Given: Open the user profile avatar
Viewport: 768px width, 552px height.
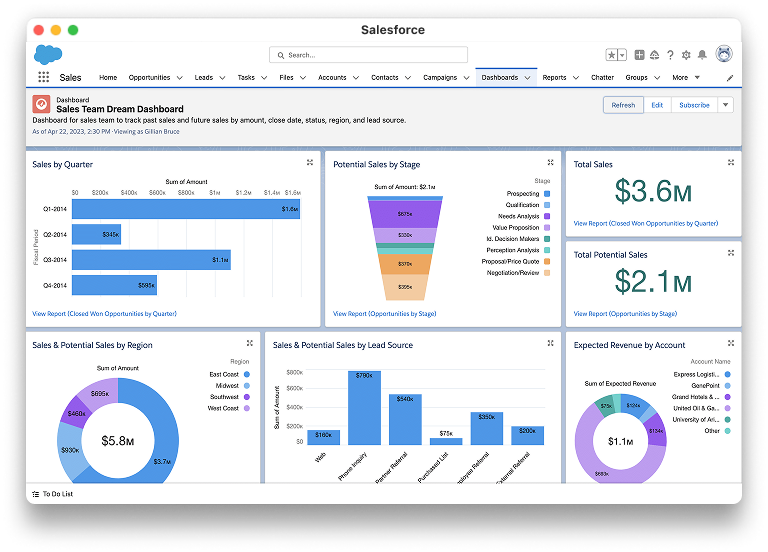Looking at the screenshot, I should (724, 54).
